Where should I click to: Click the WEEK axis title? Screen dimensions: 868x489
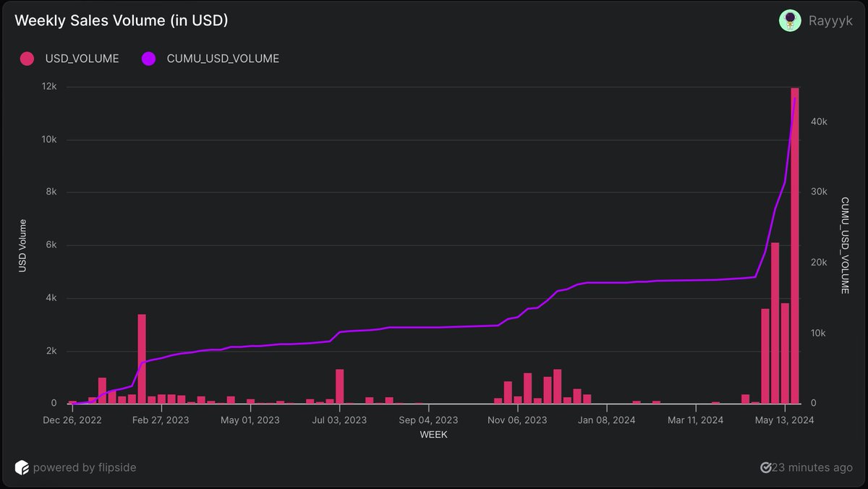(x=432, y=435)
